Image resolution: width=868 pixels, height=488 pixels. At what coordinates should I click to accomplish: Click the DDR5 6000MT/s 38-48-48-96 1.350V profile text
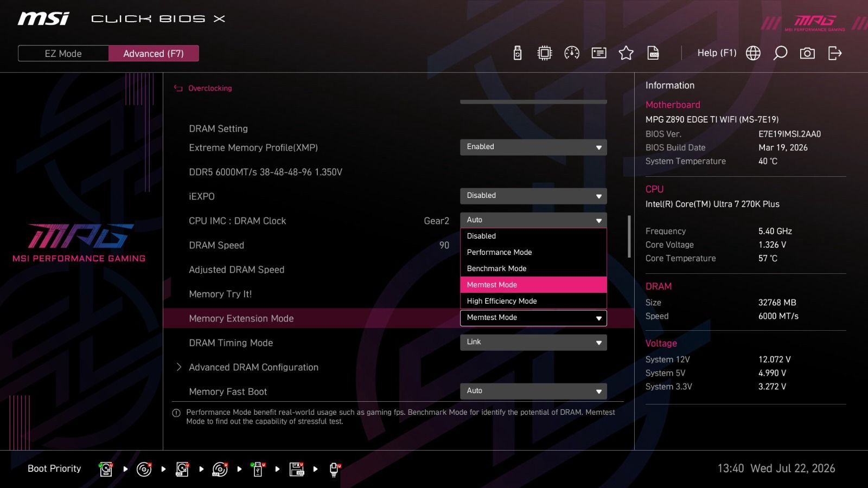point(266,172)
